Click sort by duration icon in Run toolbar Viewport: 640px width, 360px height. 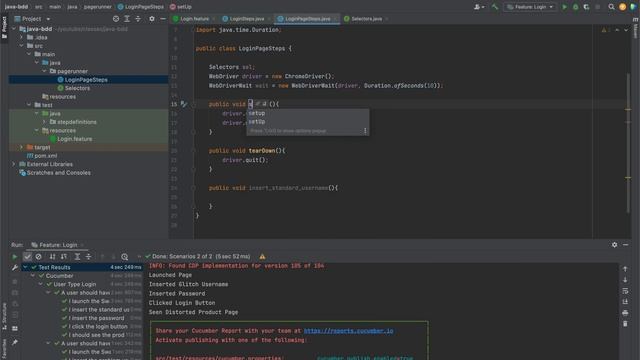click(x=64, y=257)
